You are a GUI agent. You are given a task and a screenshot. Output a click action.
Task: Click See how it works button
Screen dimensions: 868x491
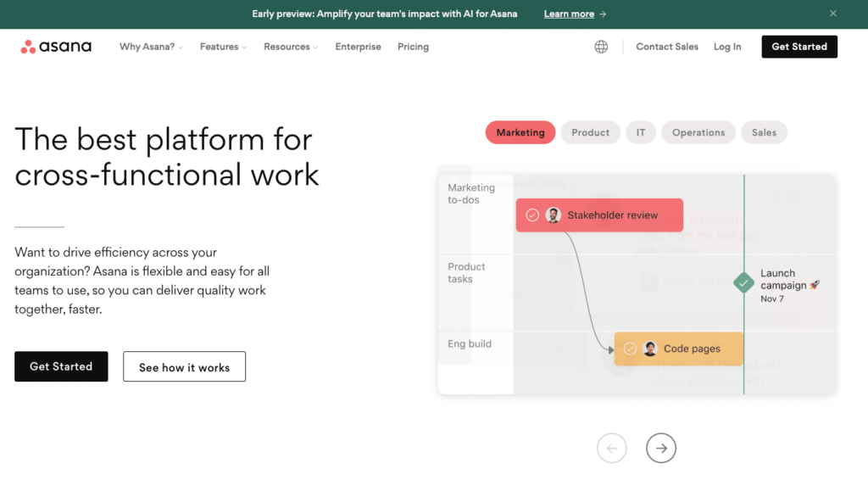184,366
